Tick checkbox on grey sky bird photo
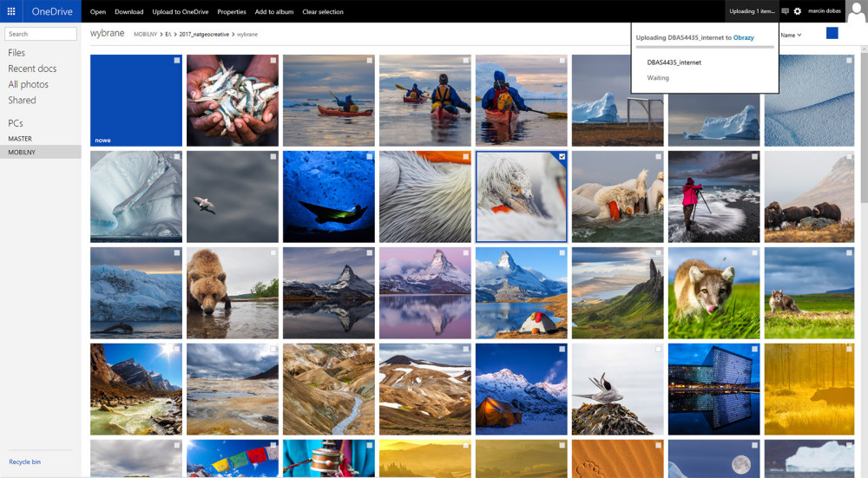The height and width of the screenshot is (478, 868). tap(273, 156)
